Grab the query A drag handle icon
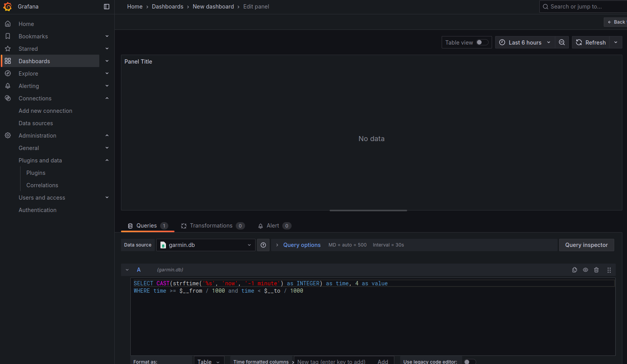This screenshot has width=627, height=364. (609, 270)
